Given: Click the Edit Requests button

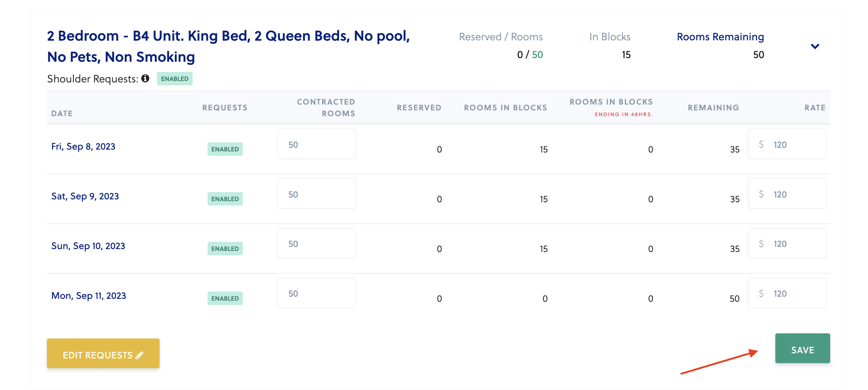Looking at the screenshot, I should 103,354.
